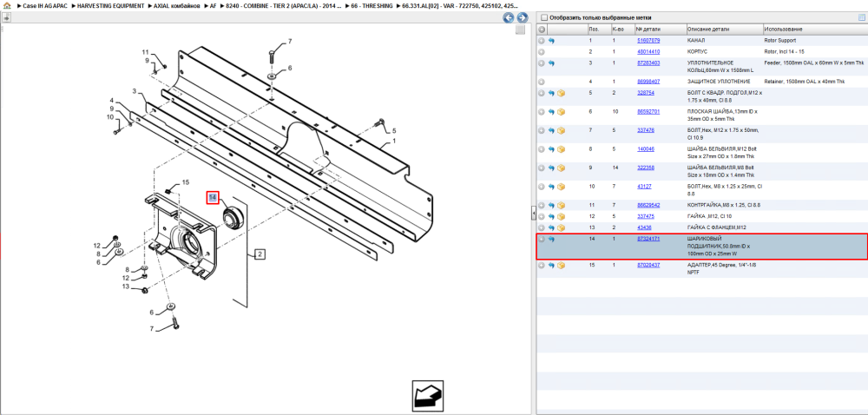868x415 pixels.
Task: Open yellow box icon for part 86592701
Action: (561, 112)
